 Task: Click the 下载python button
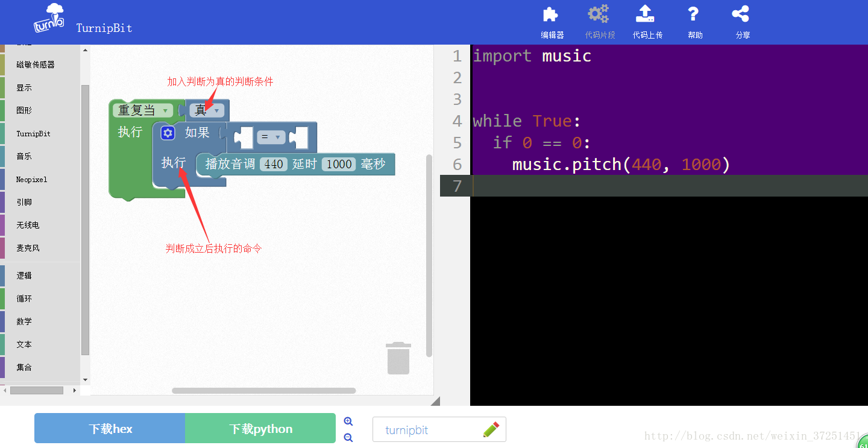coord(260,428)
